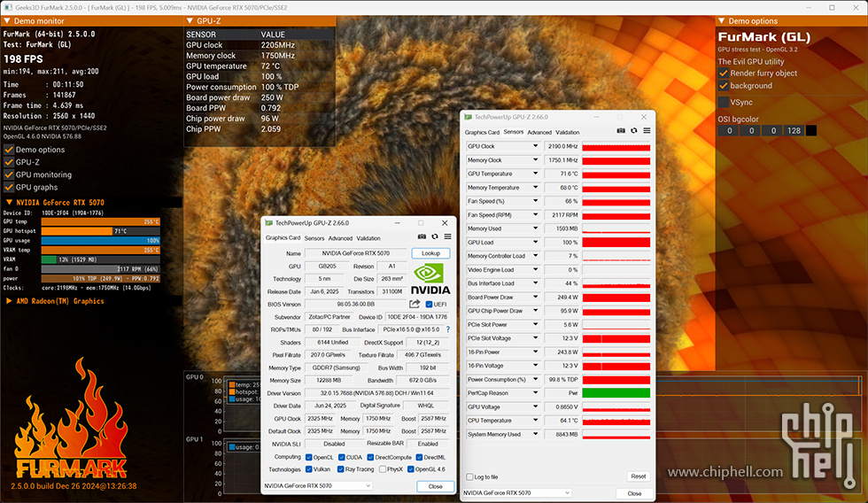The width and height of the screenshot is (868, 503).
Task: Click the OSI bgcolor field showing 128
Action: click(x=794, y=130)
